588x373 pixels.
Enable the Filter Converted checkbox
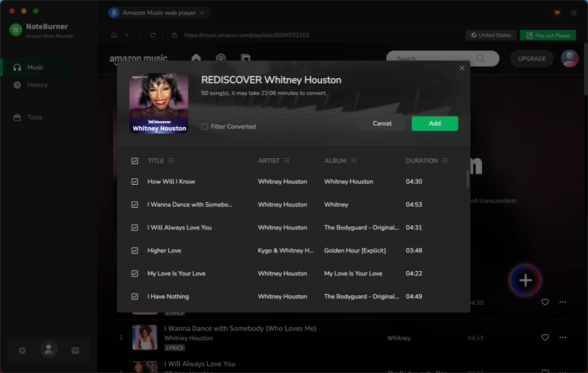pos(205,126)
